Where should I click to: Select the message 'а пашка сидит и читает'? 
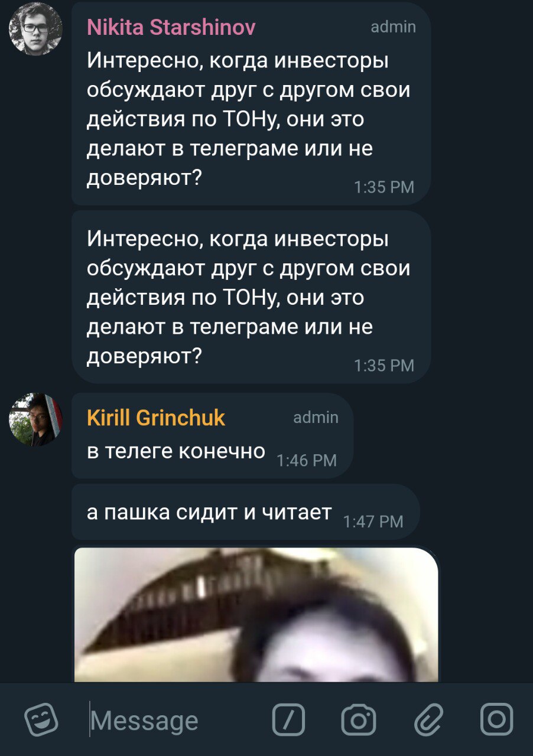(x=246, y=512)
